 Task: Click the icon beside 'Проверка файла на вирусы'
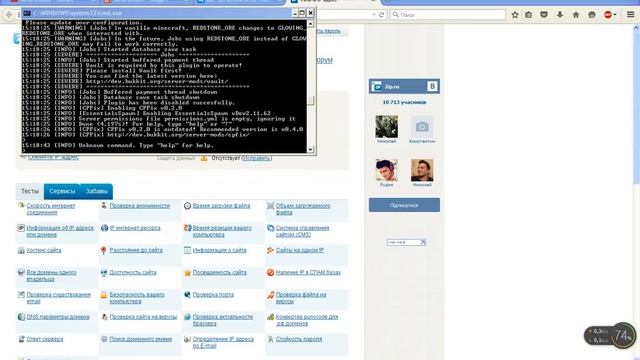[x=270, y=295]
